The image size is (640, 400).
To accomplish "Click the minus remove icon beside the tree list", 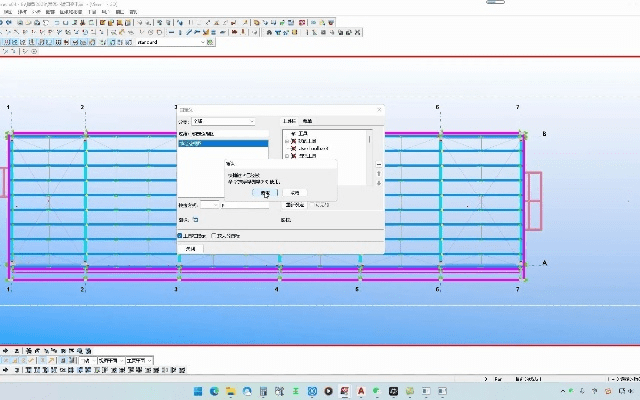I will [x=378, y=164].
